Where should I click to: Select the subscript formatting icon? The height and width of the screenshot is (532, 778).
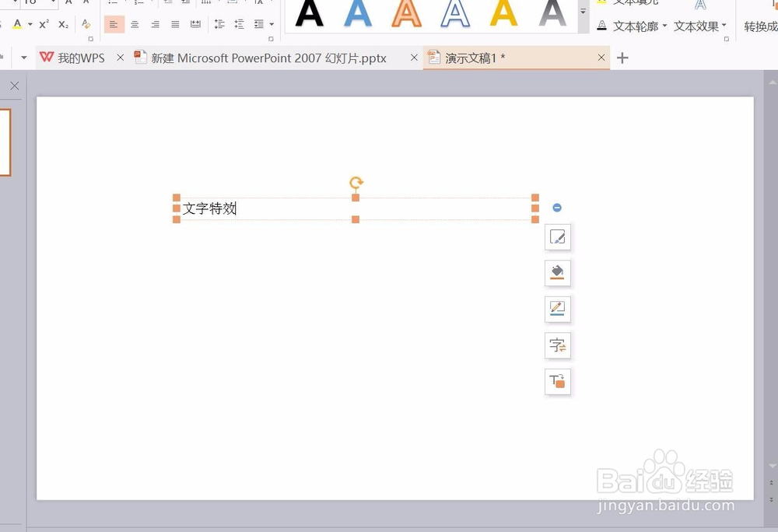[x=63, y=24]
